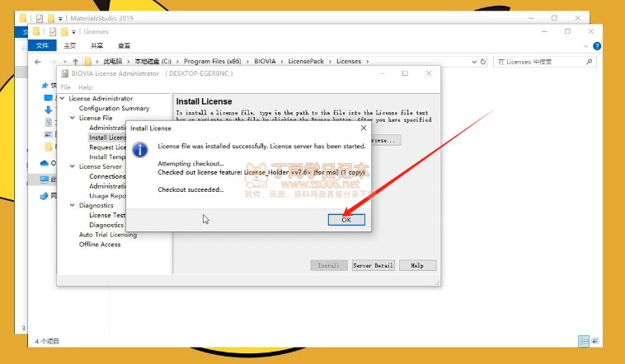Close the Install License message dialog
Viewport: 625px width, 364px height.
pos(364,128)
